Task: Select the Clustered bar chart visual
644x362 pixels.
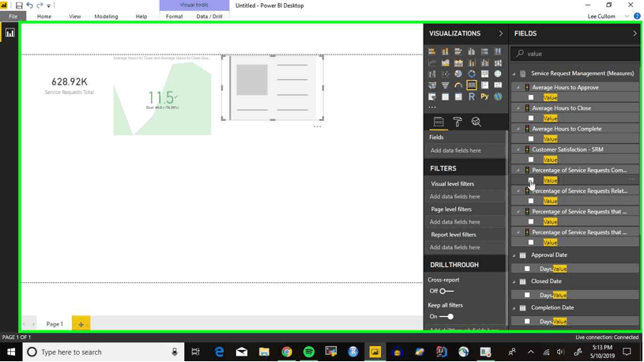Action: click(458, 52)
